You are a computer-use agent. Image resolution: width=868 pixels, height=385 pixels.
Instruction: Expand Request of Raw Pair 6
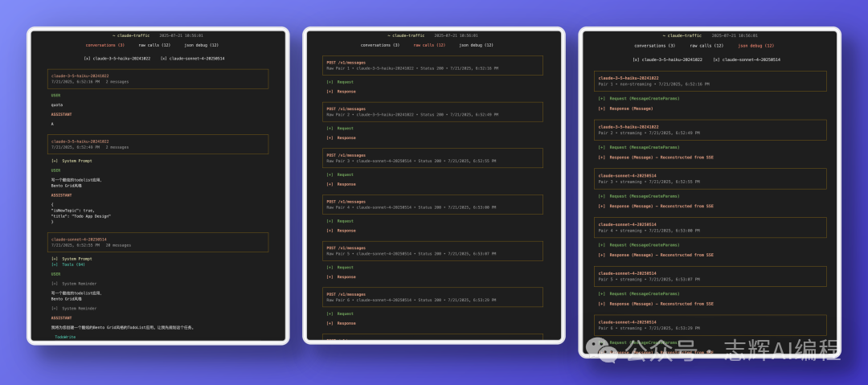click(340, 313)
